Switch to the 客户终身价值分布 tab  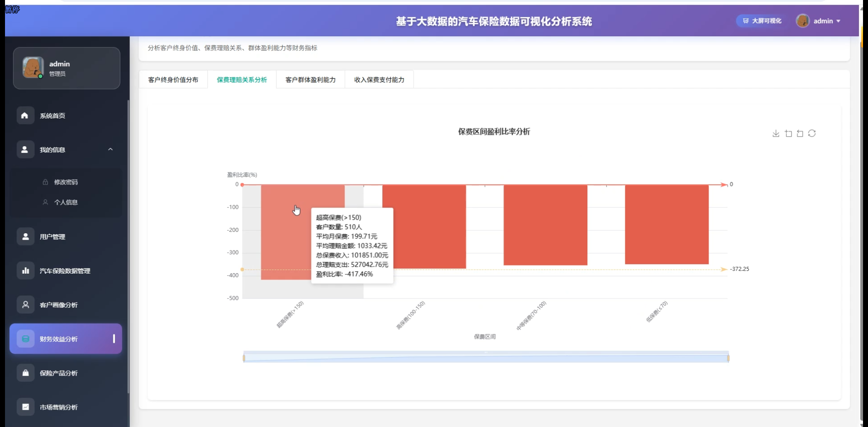click(173, 80)
